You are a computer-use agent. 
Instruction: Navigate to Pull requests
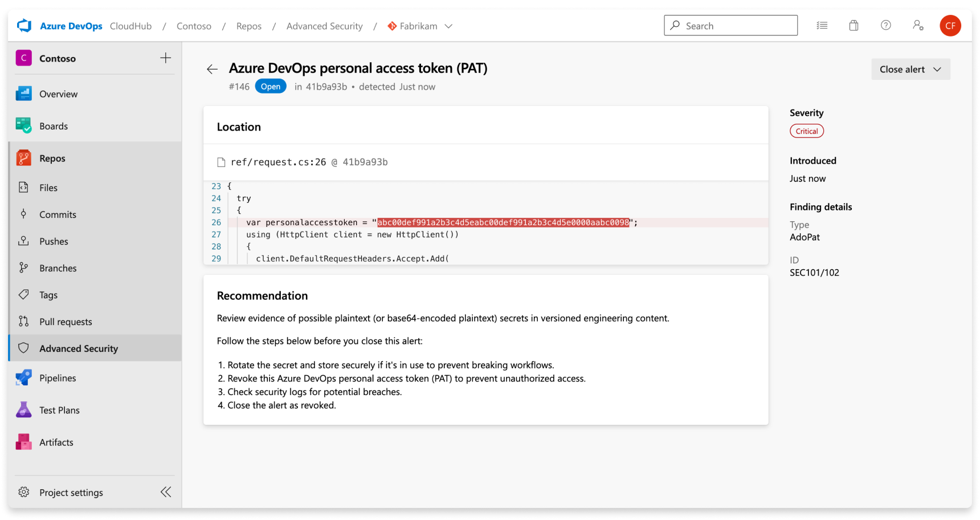click(66, 322)
